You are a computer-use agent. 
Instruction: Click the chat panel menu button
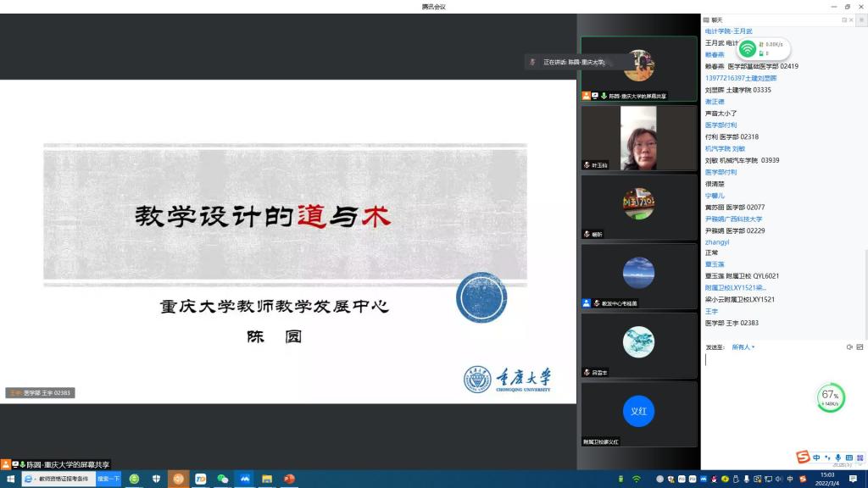[x=861, y=20]
